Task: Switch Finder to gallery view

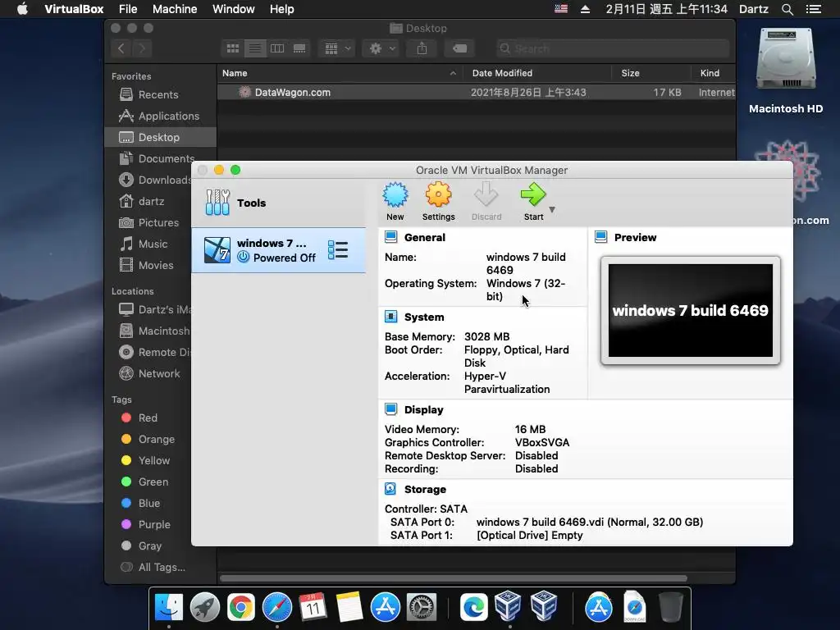Action: tap(299, 48)
